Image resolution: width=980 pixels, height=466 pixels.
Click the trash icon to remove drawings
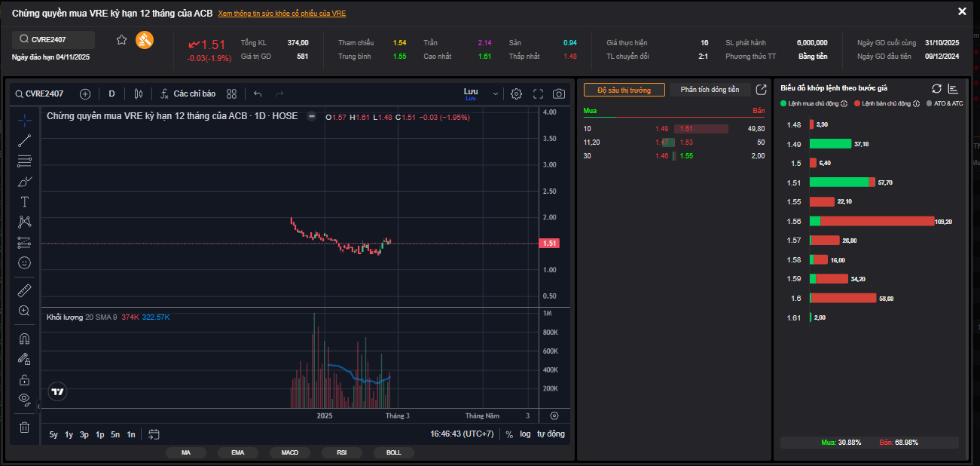coord(24,428)
